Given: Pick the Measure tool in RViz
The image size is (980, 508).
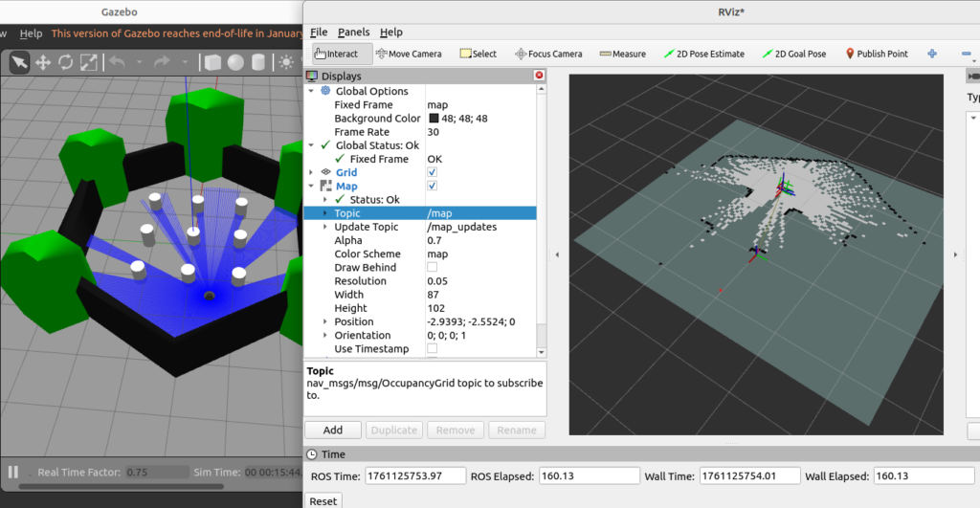Looking at the screenshot, I should (x=622, y=54).
